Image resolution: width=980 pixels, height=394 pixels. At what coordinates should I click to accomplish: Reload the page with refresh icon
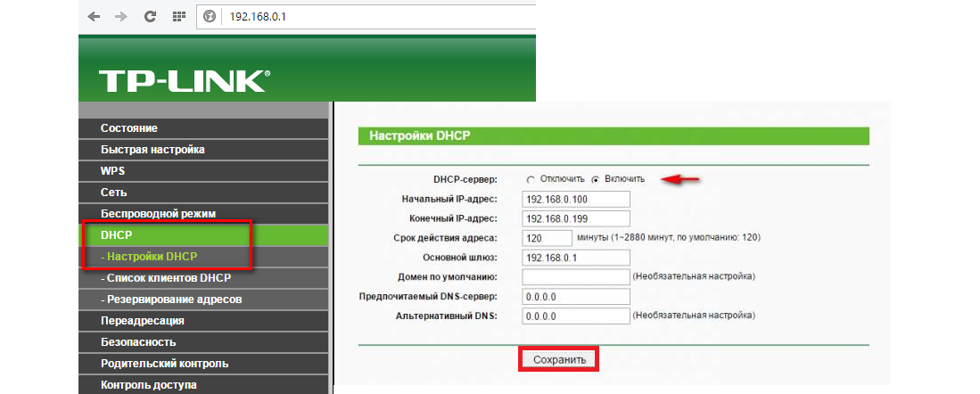point(150,17)
